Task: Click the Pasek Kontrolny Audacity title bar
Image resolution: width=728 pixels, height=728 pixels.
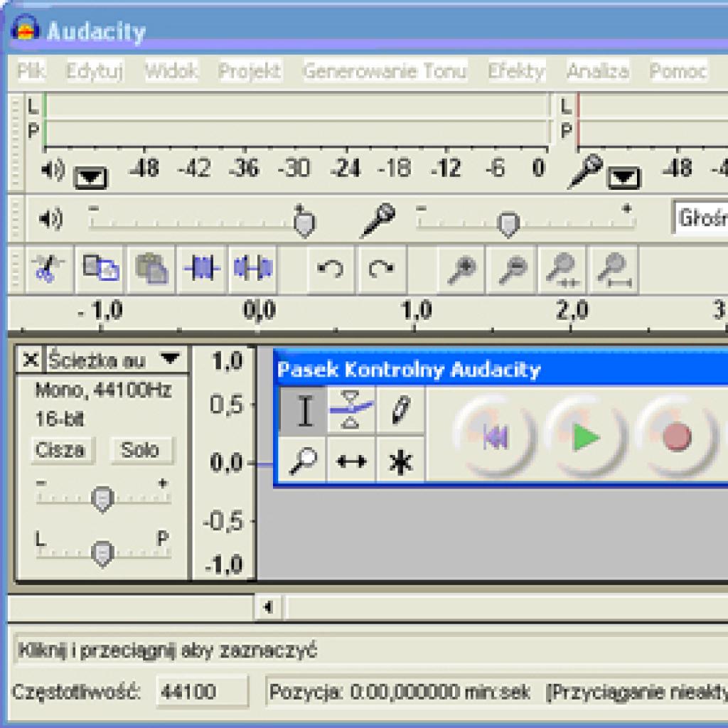Action: coord(500,370)
